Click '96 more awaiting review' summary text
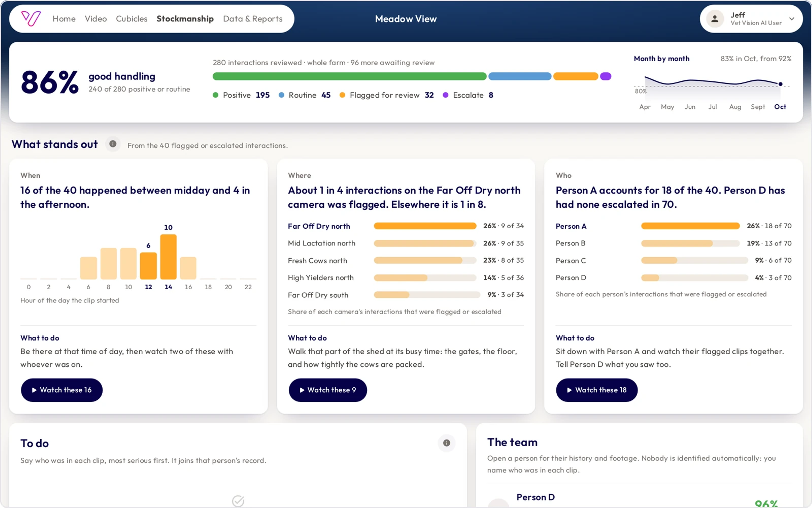This screenshot has width=812, height=508. click(x=392, y=63)
